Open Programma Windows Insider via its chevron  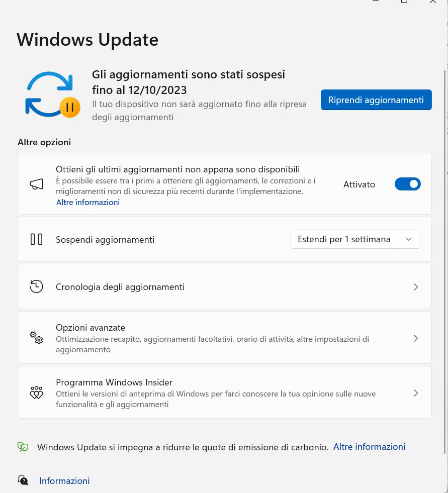pos(416,393)
